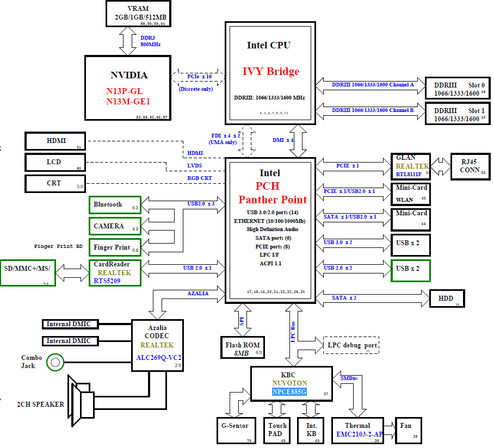Click the Bluetooth module block

115,205
